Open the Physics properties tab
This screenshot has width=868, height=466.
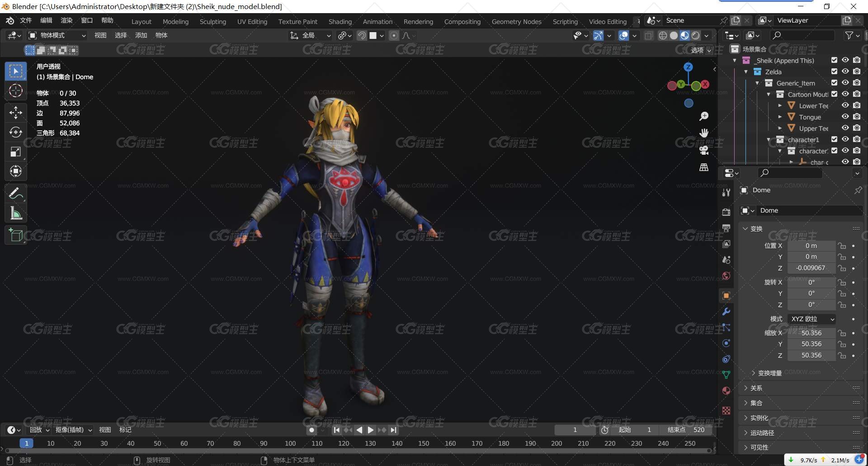726,343
